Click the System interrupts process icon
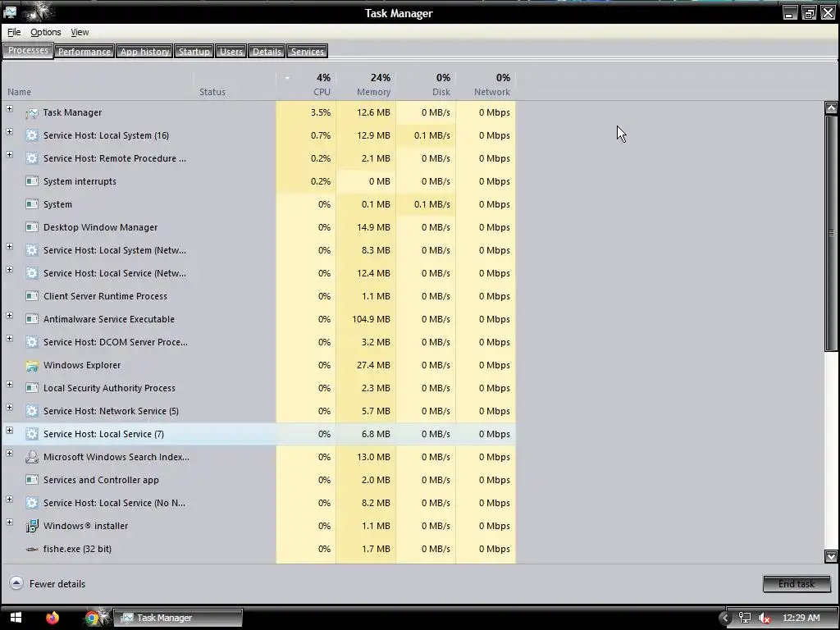The height and width of the screenshot is (630, 840). 32,181
